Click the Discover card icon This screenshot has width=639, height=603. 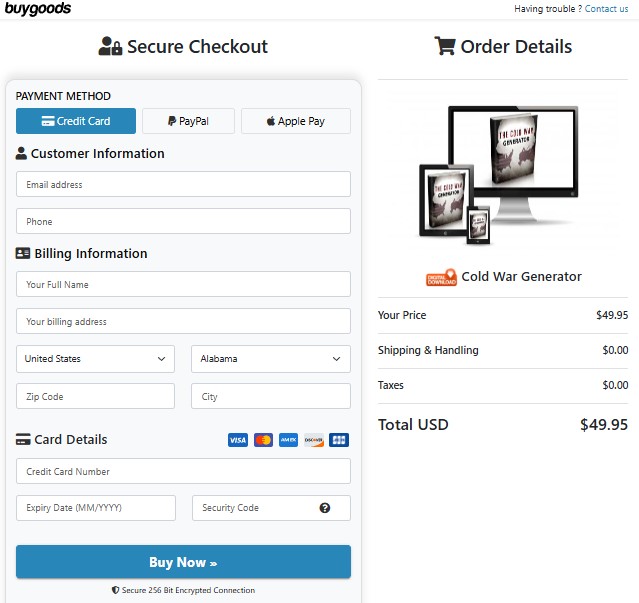pyautogui.click(x=314, y=440)
